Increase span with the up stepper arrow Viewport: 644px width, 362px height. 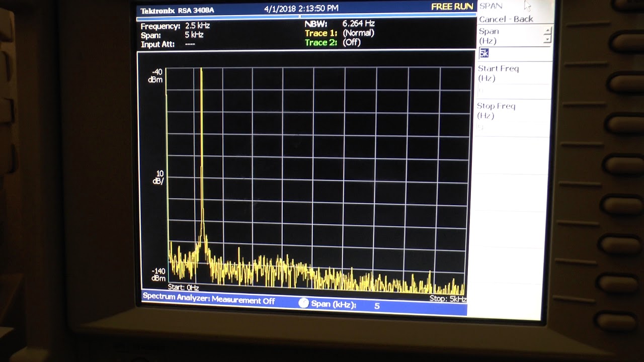pos(548,31)
